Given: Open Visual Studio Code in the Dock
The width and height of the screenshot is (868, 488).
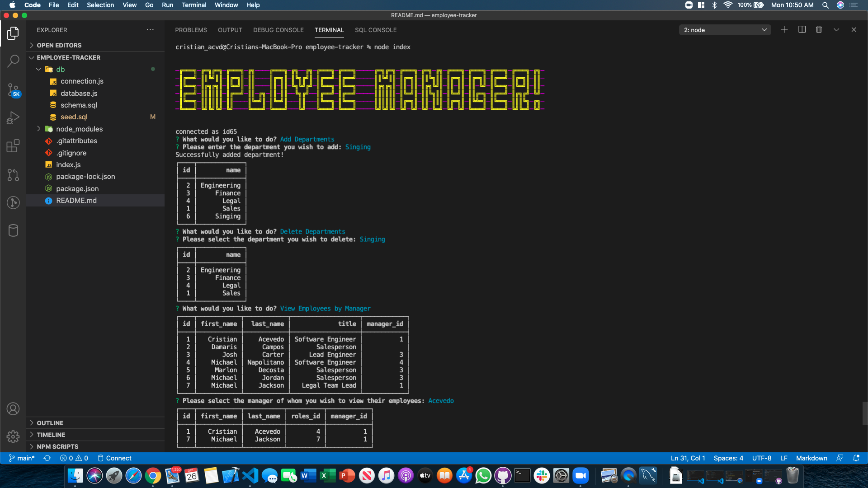Looking at the screenshot, I should (x=250, y=476).
